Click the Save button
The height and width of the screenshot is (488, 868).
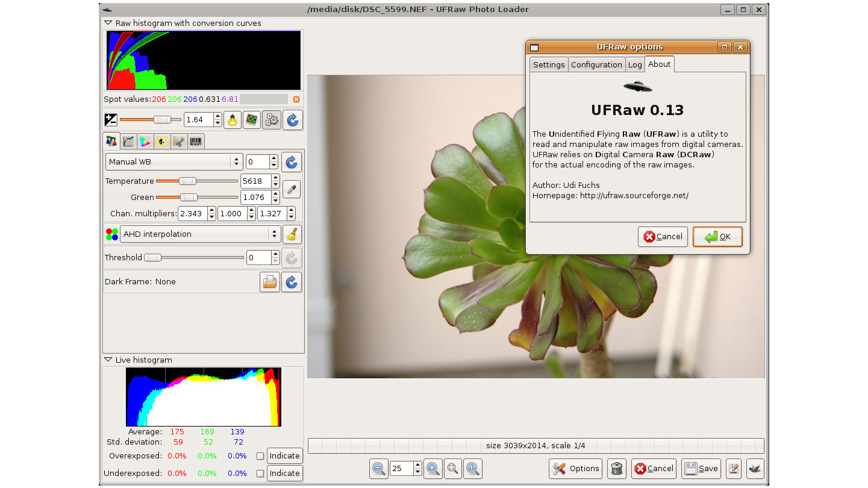coord(701,469)
